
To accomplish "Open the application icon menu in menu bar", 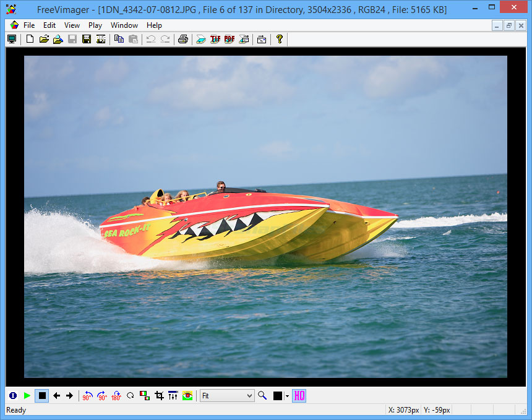I will pyautogui.click(x=14, y=25).
